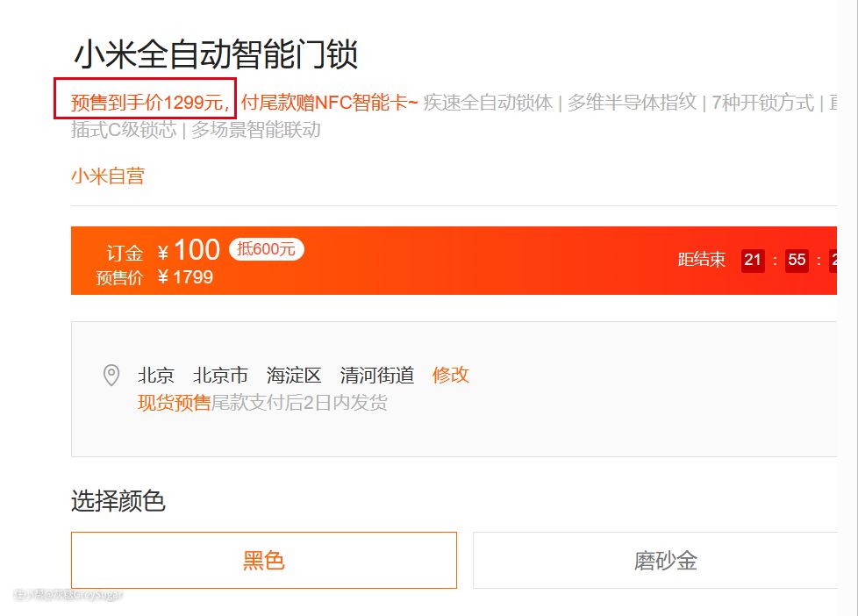The width and height of the screenshot is (858, 616).
Task: Click the countdown hours box showing 21
Action: (753, 260)
